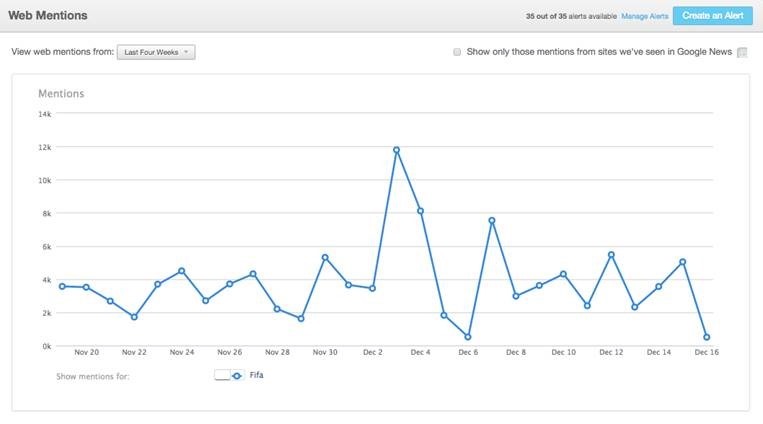The height and width of the screenshot is (424, 763).
Task: Click the last data point at Dec 16
Action: tap(706, 337)
